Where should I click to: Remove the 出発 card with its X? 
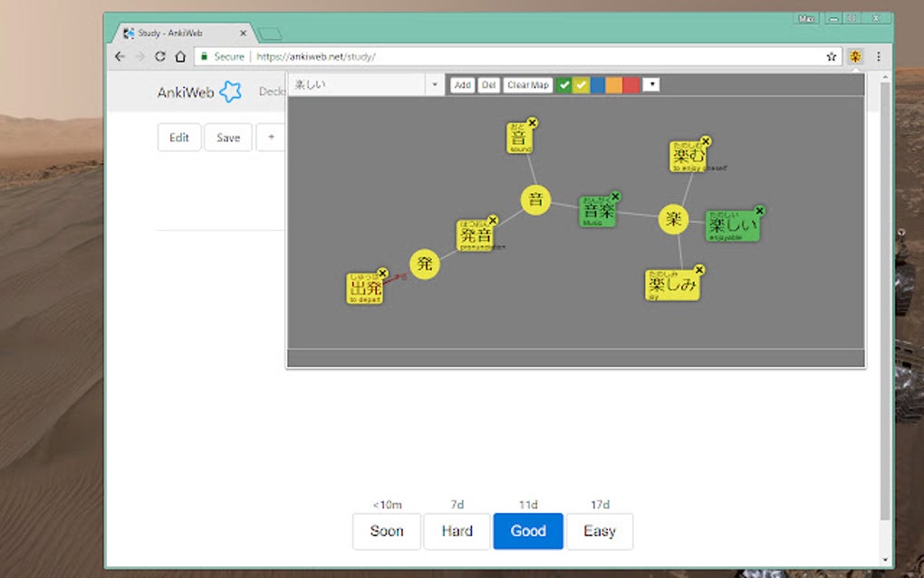click(382, 274)
